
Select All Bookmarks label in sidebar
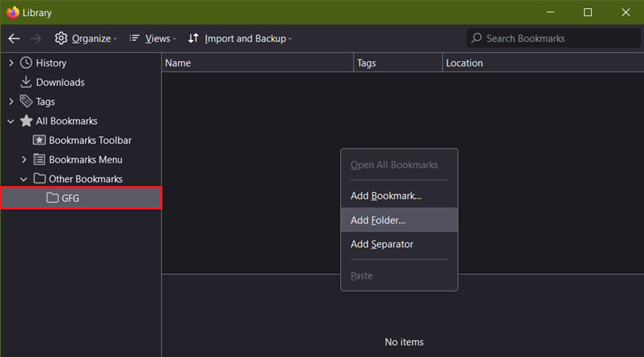click(x=66, y=121)
